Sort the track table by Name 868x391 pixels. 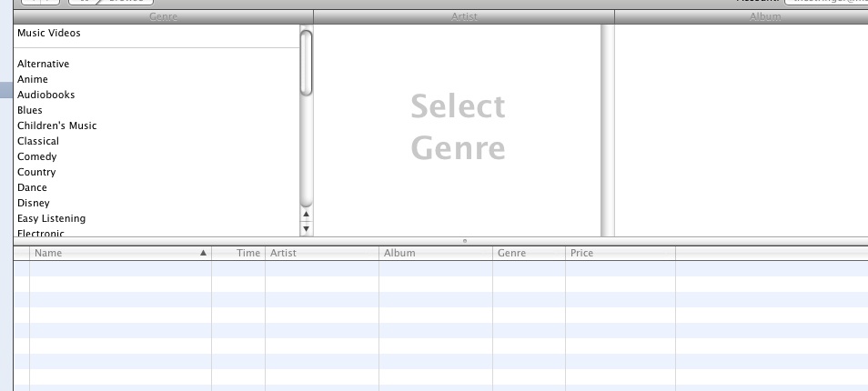pos(121,254)
